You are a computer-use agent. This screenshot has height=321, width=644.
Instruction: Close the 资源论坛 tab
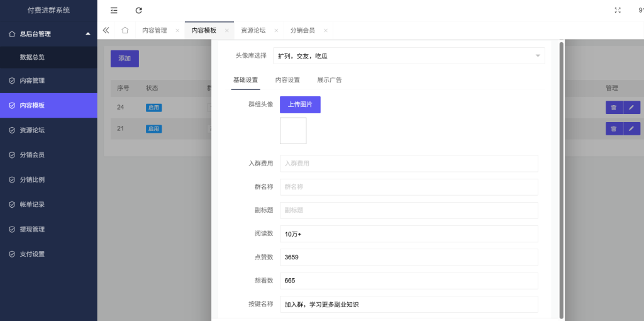pos(276,30)
